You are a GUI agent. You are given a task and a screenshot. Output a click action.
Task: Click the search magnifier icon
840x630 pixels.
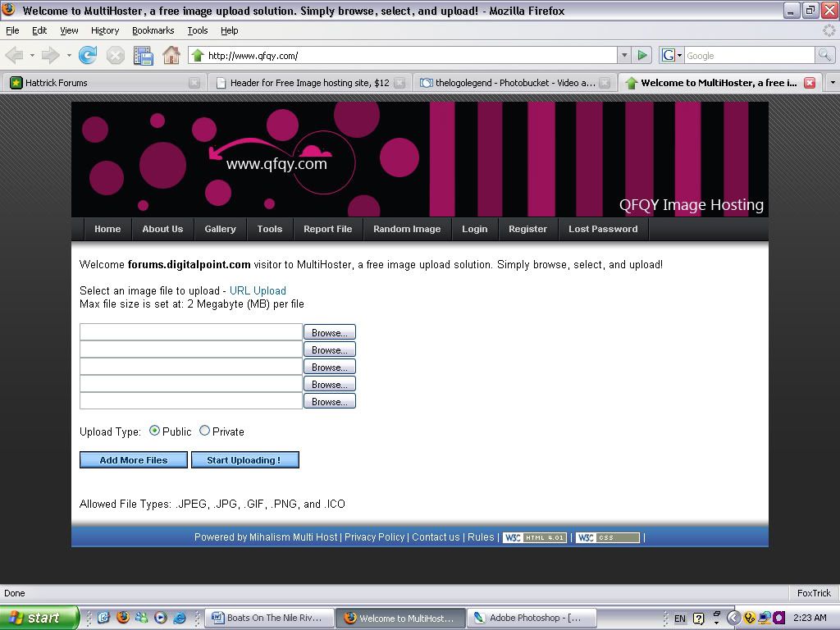click(824, 55)
